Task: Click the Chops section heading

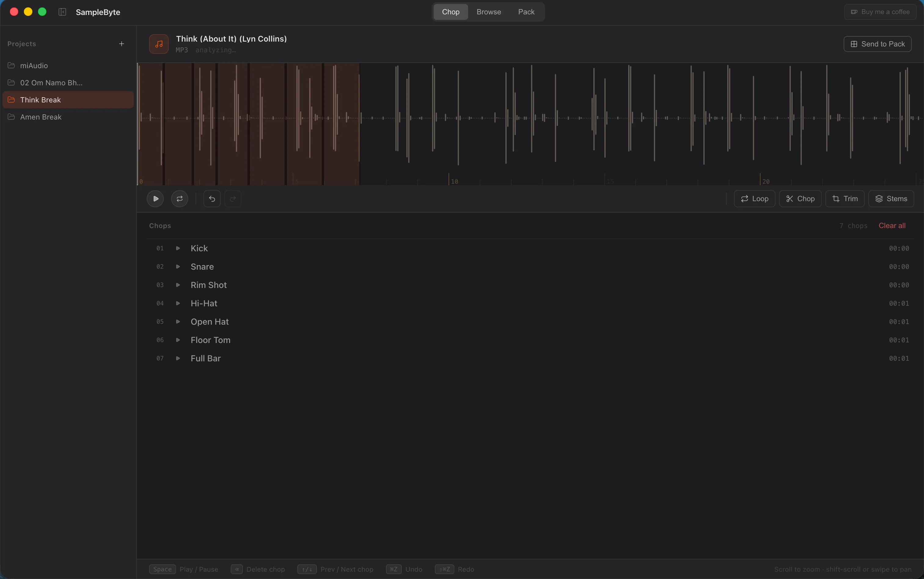Action: pos(160,226)
